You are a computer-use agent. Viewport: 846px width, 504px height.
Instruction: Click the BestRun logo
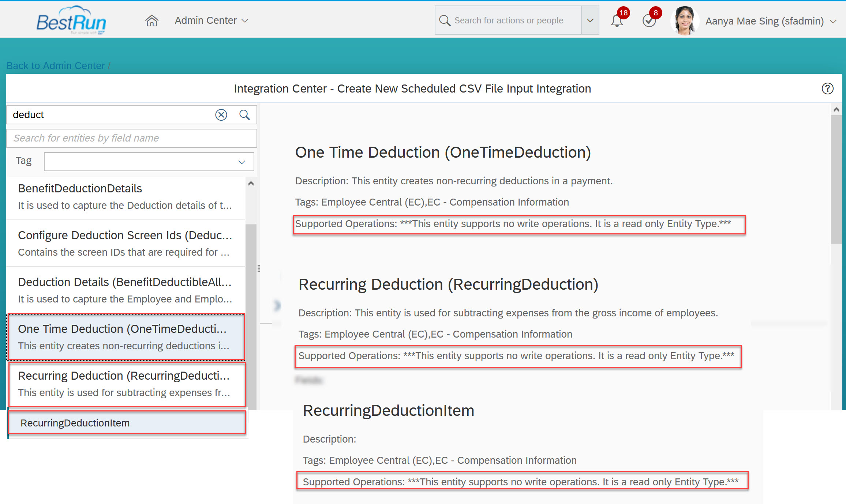click(71, 21)
